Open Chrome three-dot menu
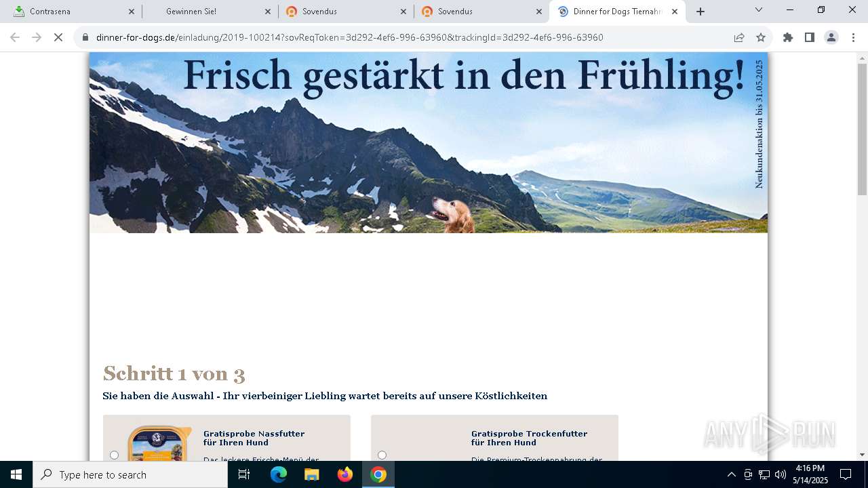The width and height of the screenshot is (868, 488). pyautogui.click(x=853, y=37)
